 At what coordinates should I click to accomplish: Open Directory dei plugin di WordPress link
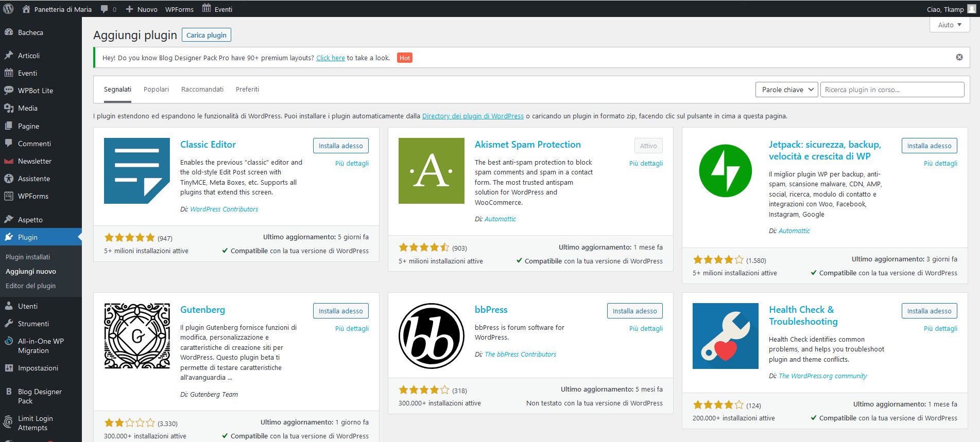tap(473, 116)
